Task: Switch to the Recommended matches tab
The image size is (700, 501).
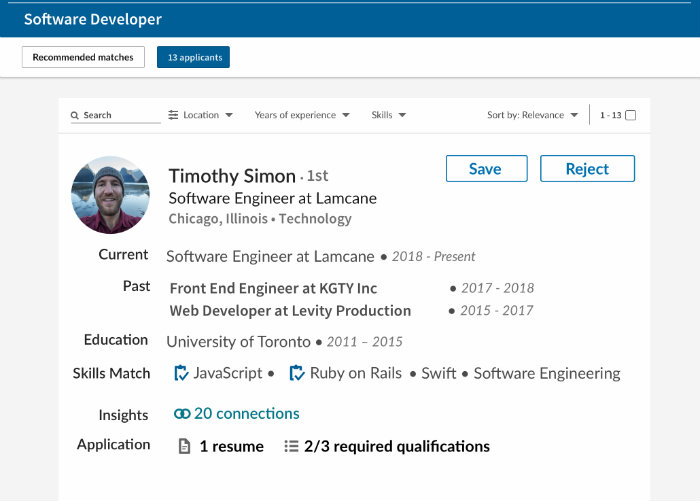Action: [x=83, y=57]
